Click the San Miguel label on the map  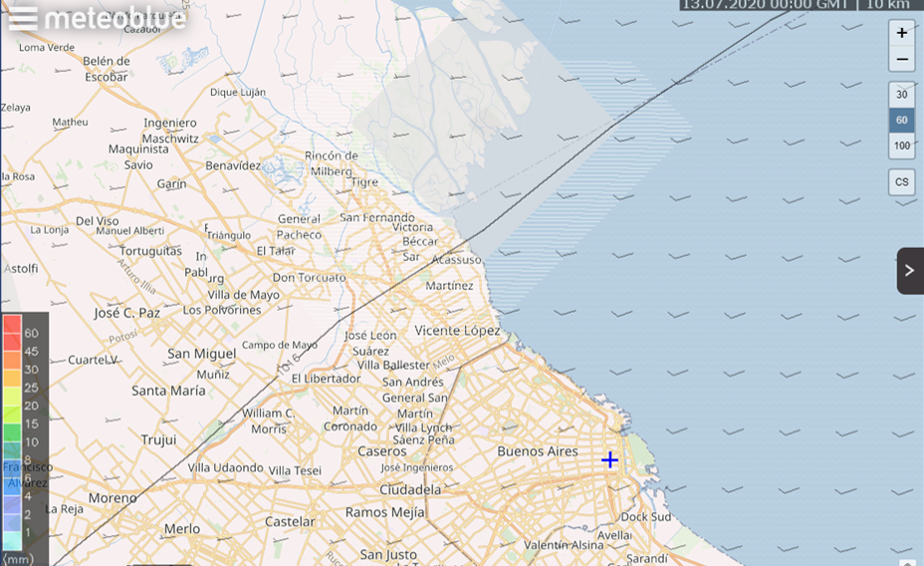click(x=201, y=354)
